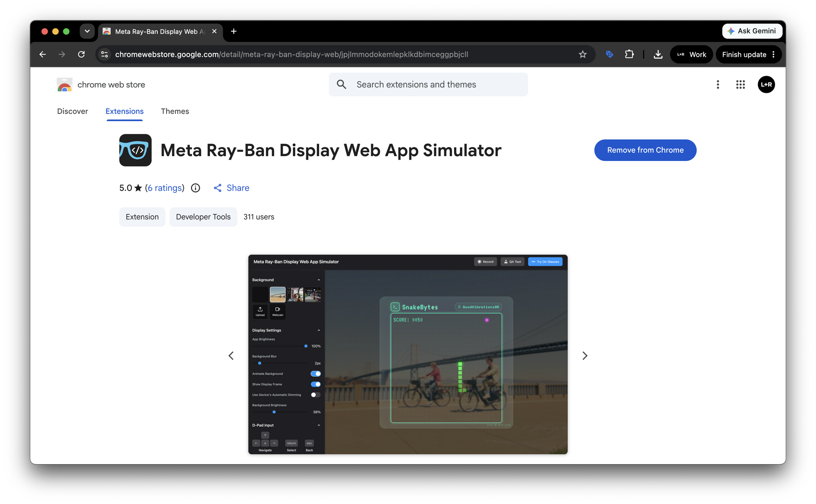
Task: Open the web store more options menu
Action: (x=718, y=84)
